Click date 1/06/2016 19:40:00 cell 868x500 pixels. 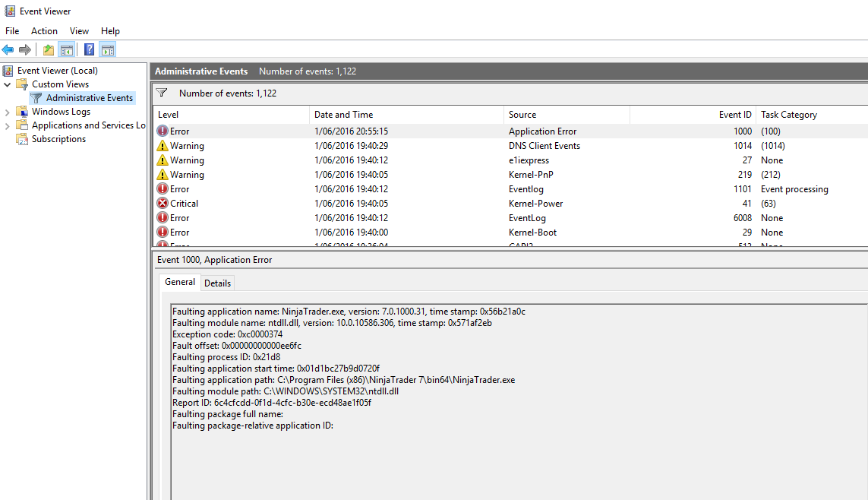[x=351, y=232]
